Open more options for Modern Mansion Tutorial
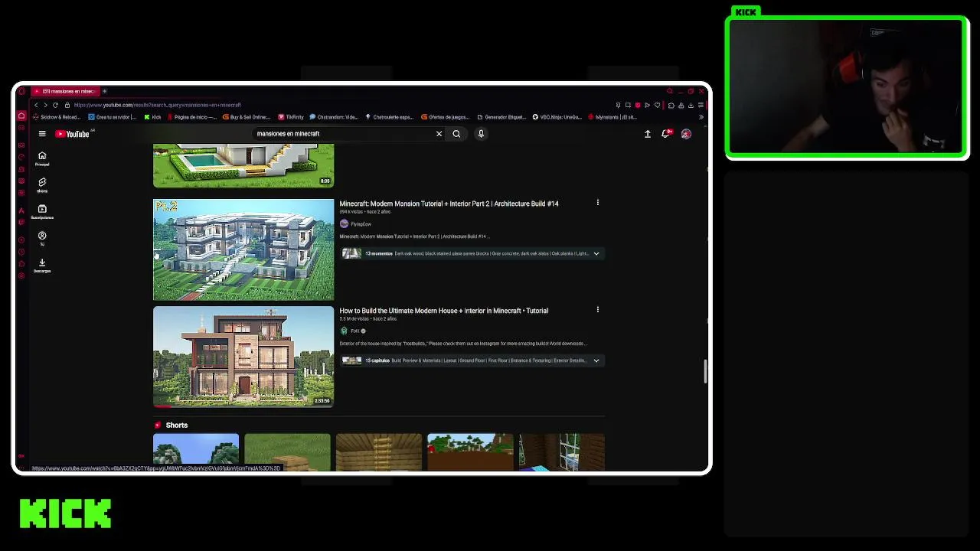Screen dimensions: 980x551 point(598,203)
